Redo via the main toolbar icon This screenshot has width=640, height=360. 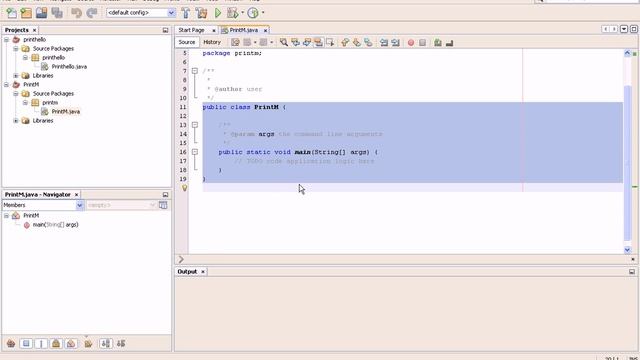pos(91,13)
